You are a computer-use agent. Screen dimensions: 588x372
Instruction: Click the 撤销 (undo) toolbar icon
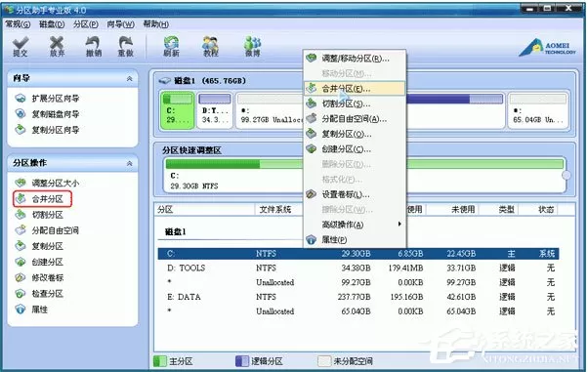pyautogui.click(x=93, y=47)
